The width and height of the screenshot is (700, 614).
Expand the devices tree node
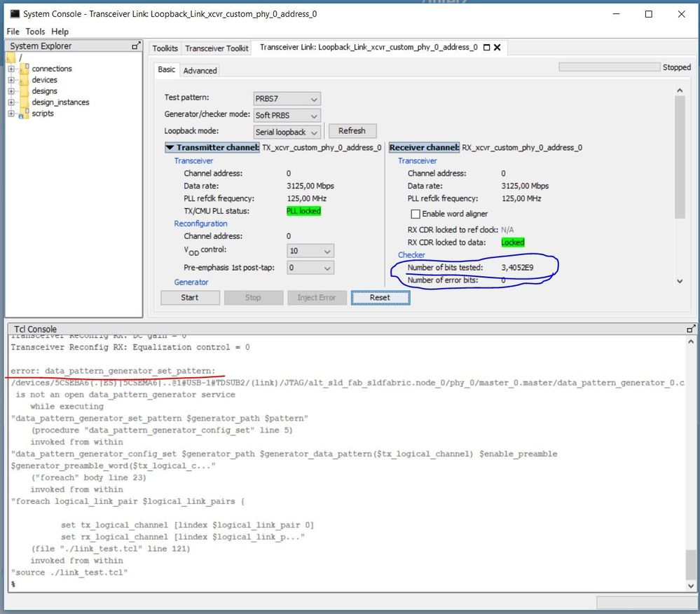[x=11, y=80]
